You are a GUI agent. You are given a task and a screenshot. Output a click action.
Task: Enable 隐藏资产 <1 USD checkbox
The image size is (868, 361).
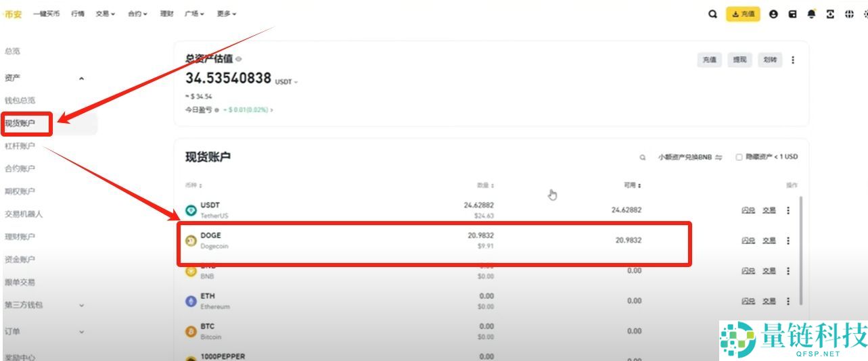739,157
